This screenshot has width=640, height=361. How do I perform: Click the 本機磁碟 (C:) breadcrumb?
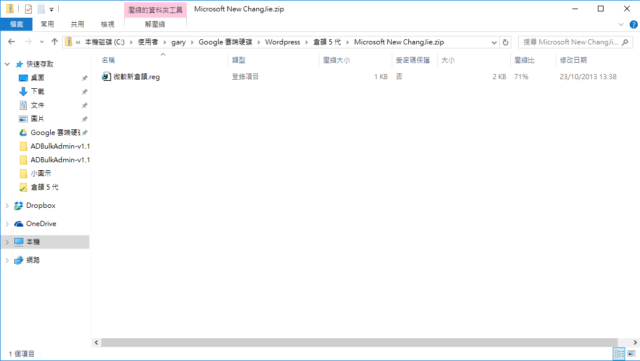pos(104,42)
